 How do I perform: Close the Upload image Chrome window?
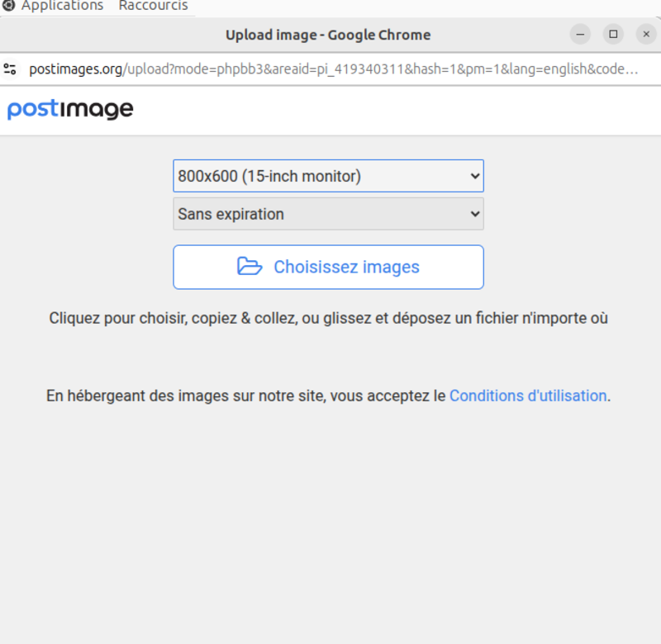coord(646,34)
